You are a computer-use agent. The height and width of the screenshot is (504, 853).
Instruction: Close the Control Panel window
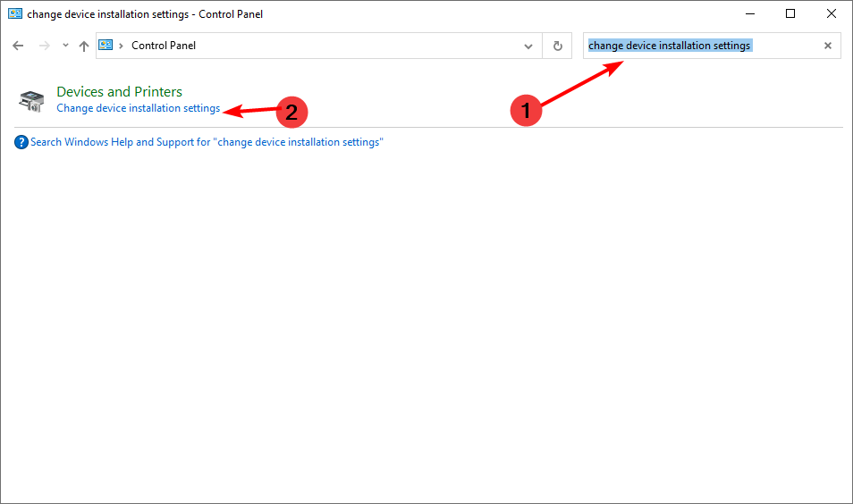tap(832, 13)
